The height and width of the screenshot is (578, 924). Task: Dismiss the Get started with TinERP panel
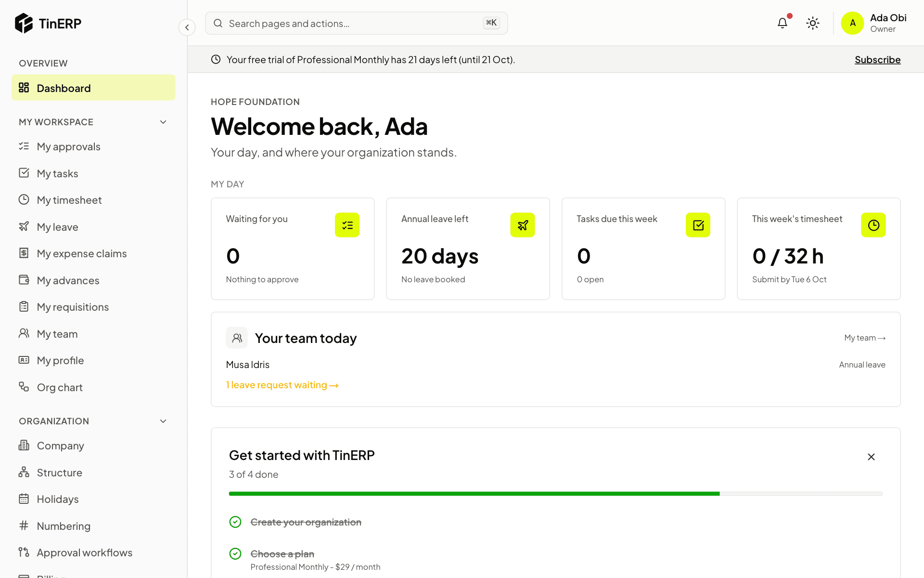pos(871,457)
